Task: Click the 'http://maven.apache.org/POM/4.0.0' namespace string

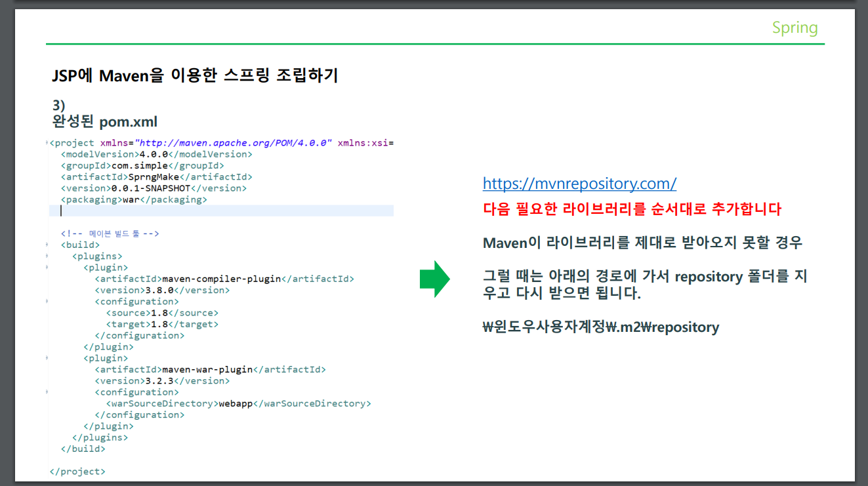Action: pyautogui.click(x=234, y=142)
